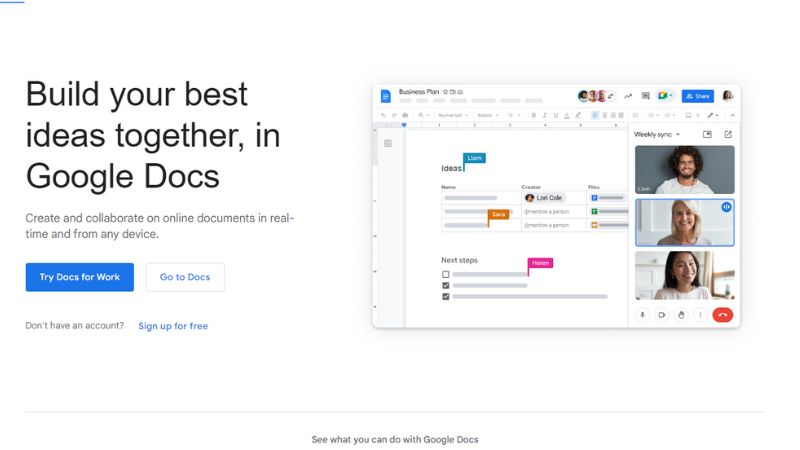800x450 pixels.
Task: Select the highlighted blonde woman's video thumbnail
Action: pyautogui.click(x=685, y=222)
